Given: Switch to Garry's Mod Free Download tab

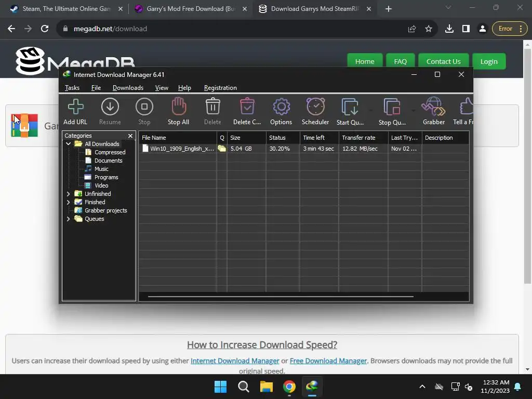Looking at the screenshot, I should pos(190,9).
